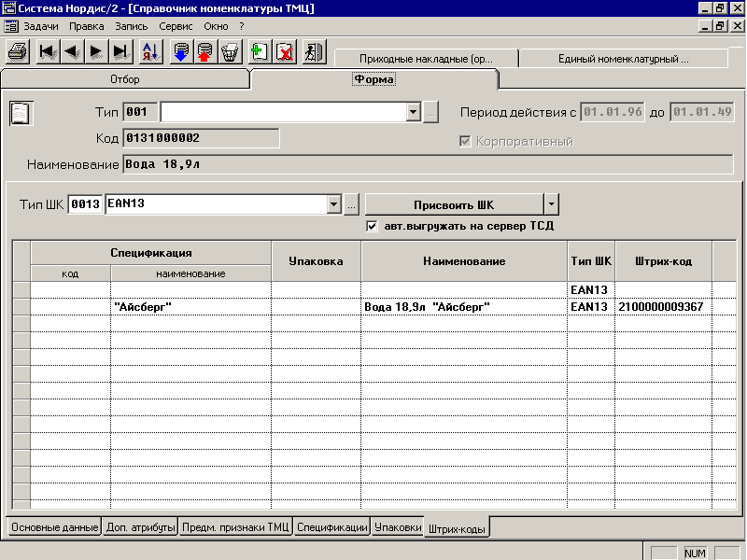This screenshot has height=560, width=747.
Task: Click period end date field 01.01.49
Action: click(x=701, y=112)
